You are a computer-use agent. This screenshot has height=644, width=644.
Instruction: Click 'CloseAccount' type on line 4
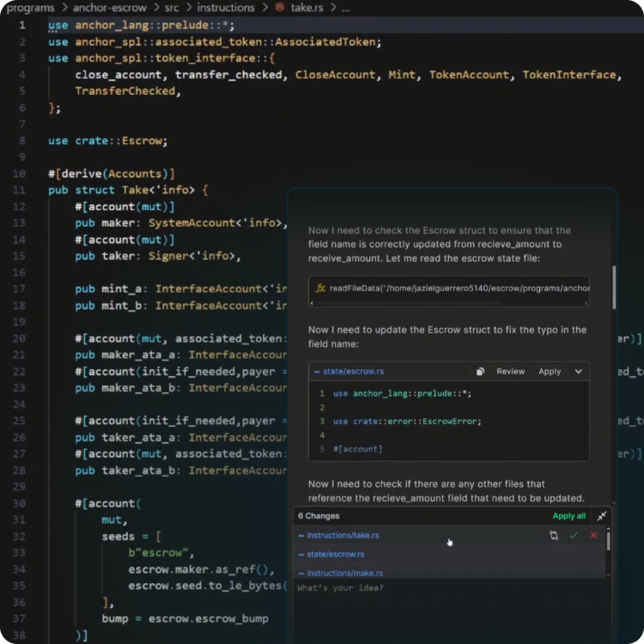[x=335, y=75]
